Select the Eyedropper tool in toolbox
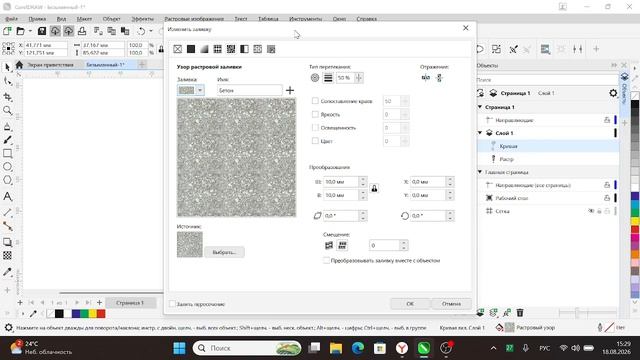This screenshot has width=640, height=360. [x=7, y=272]
